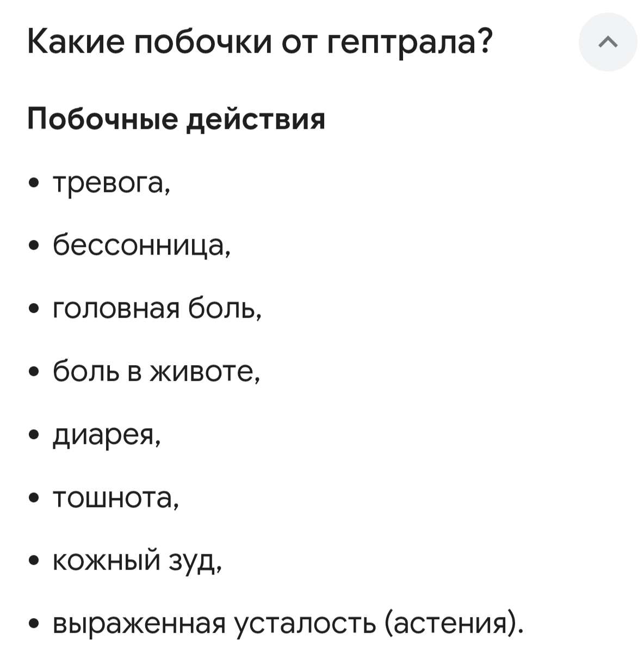Collapse the answer using the chevron icon
This screenshot has height=672, width=644.
(x=609, y=42)
